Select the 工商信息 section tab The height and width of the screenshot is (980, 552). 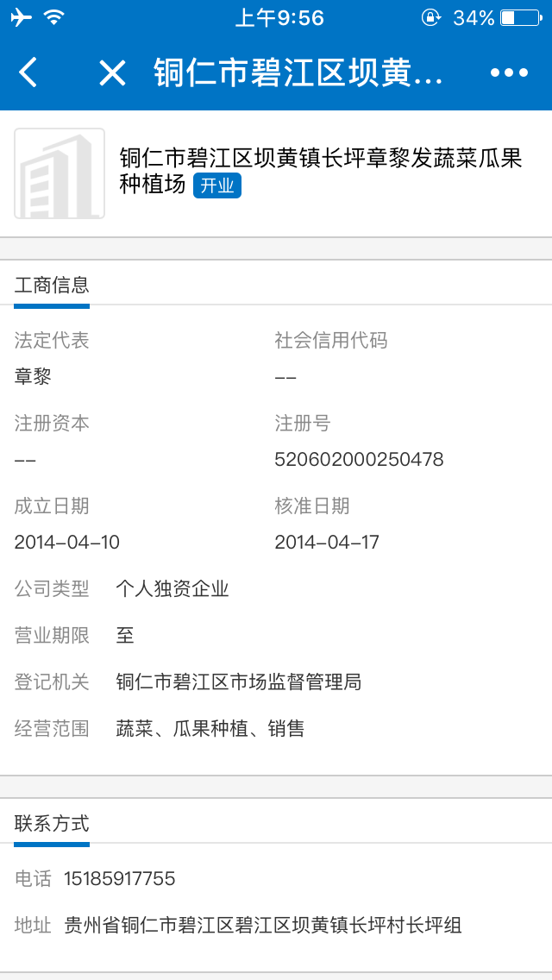[x=52, y=286]
